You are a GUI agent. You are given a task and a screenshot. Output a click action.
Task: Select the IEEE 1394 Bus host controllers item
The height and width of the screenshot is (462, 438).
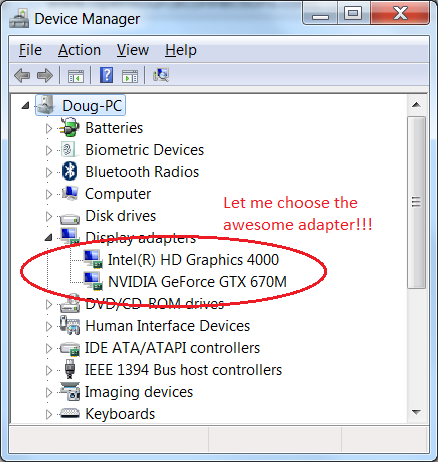click(183, 370)
